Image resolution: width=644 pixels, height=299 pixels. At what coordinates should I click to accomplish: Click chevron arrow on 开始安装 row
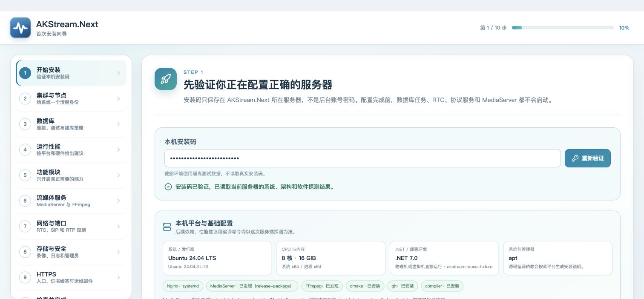118,73
